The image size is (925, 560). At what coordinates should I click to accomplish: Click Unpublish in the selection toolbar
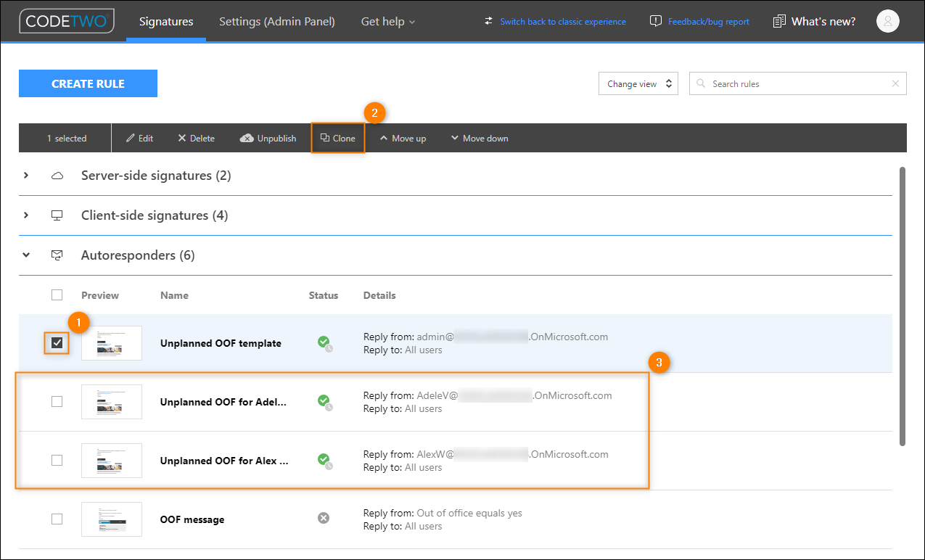coord(268,138)
